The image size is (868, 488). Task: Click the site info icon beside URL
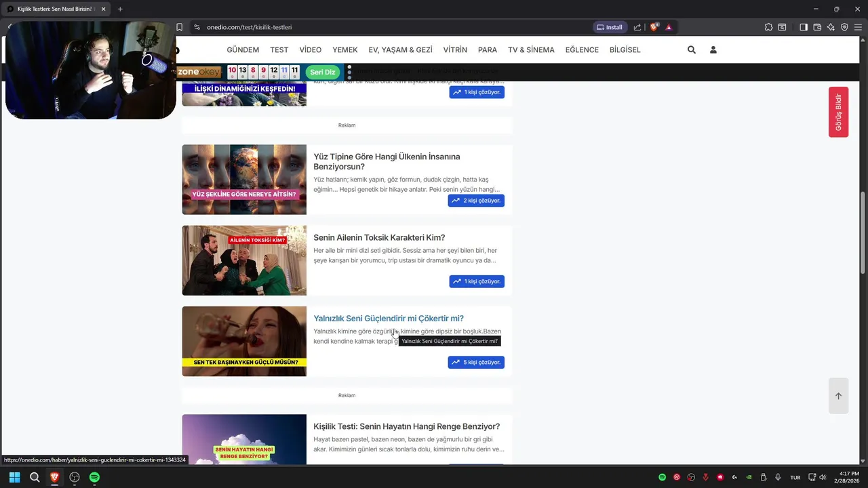click(x=197, y=27)
